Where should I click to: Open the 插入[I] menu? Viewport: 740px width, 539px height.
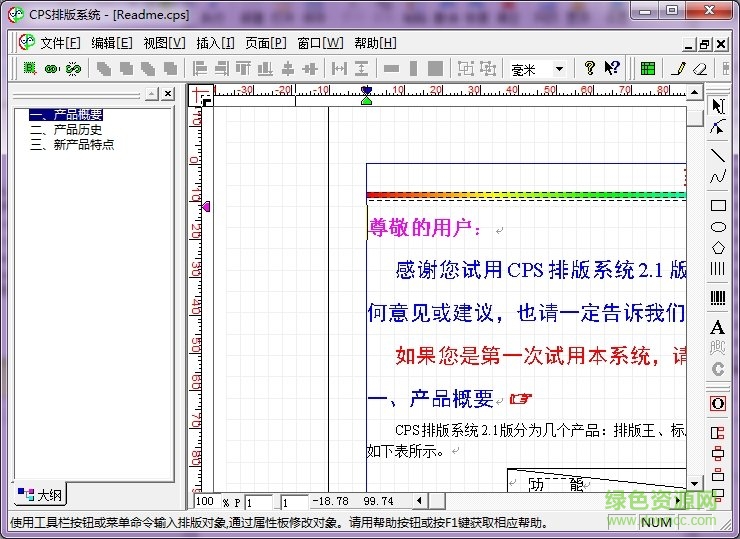click(215, 43)
